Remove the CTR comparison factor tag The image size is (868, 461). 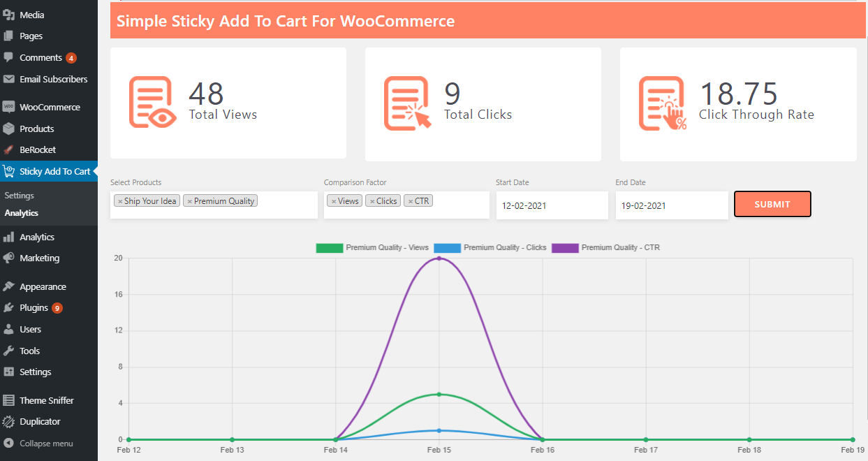[x=410, y=201]
